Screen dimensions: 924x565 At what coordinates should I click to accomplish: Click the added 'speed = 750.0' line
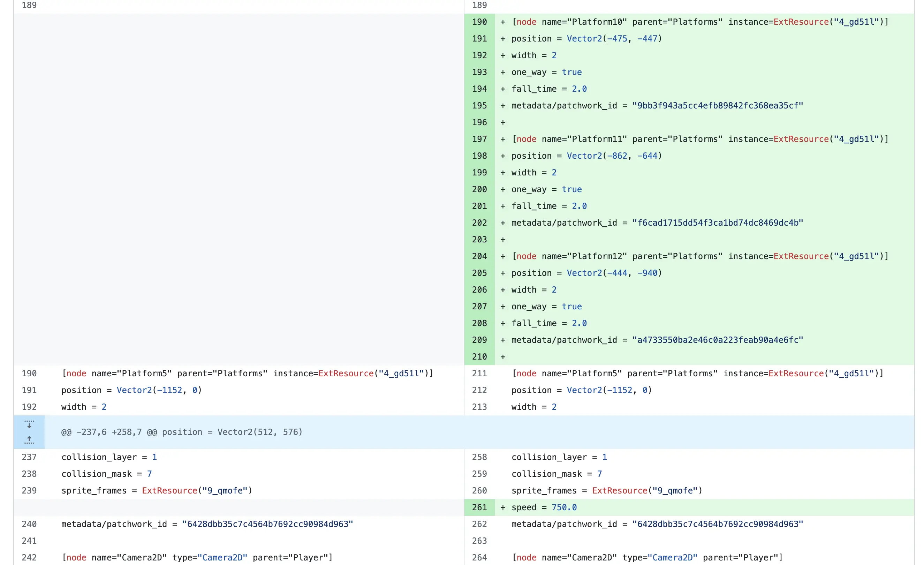[x=544, y=507]
